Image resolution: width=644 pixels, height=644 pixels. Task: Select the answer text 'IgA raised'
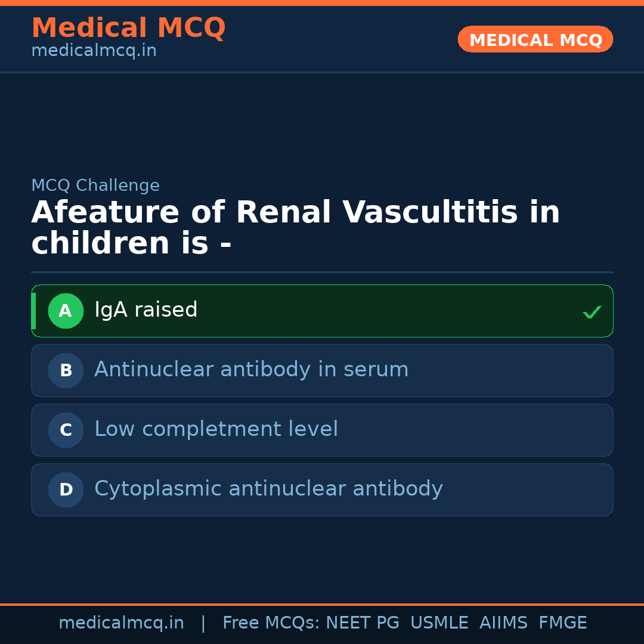point(146,310)
